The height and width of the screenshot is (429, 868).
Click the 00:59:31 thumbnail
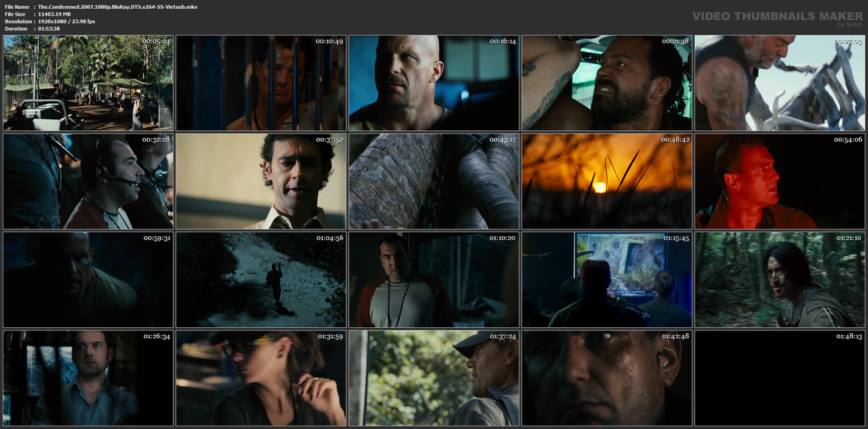pyautogui.click(x=88, y=280)
